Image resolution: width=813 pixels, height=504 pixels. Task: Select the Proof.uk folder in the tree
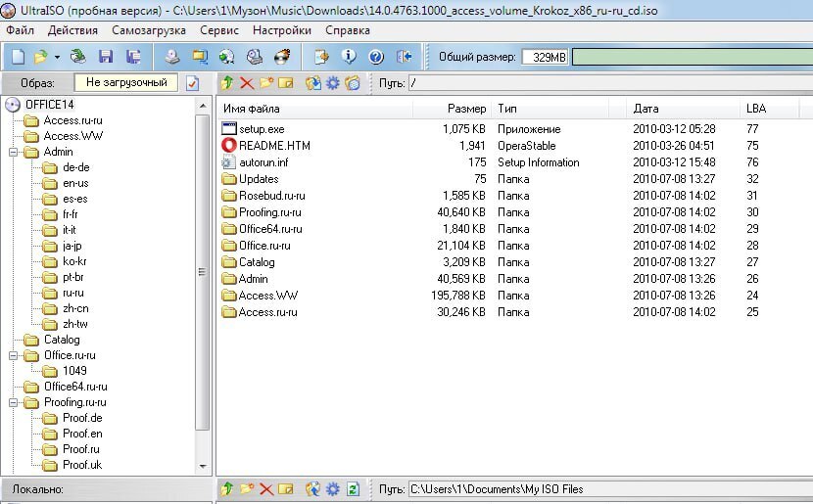(x=82, y=465)
